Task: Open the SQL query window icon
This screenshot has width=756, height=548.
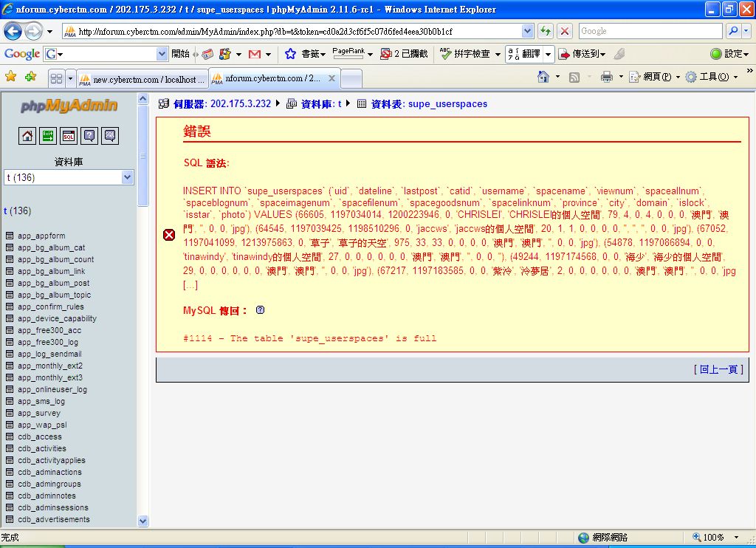Action: 69,135
